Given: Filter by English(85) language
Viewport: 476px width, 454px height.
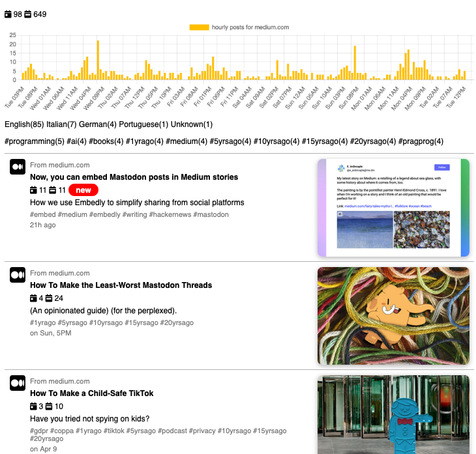Looking at the screenshot, I should [x=24, y=124].
